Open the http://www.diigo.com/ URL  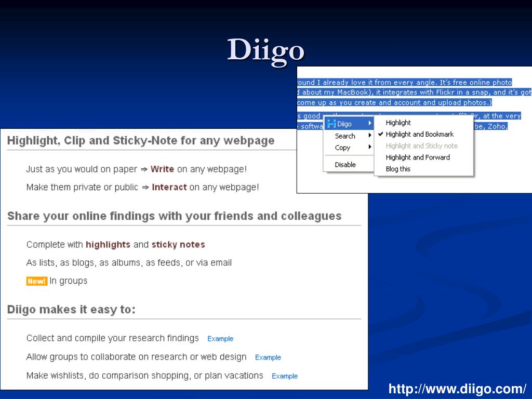[x=457, y=389]
